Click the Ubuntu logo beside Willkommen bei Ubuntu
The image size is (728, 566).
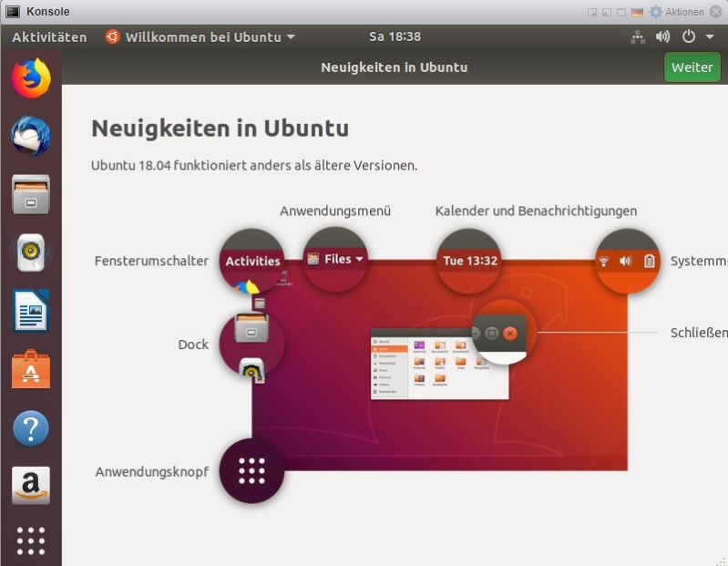tap(112, 36)
